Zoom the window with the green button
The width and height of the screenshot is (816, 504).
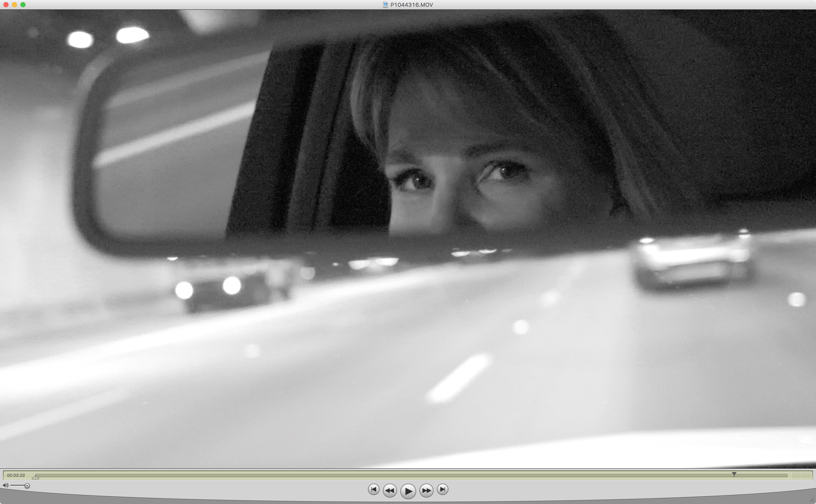(23, 5)
